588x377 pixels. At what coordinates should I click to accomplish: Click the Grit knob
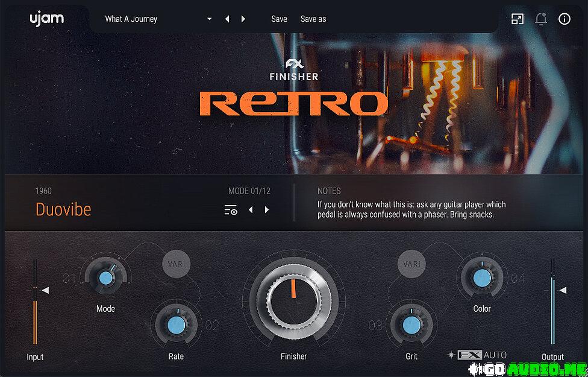(411, 326)
